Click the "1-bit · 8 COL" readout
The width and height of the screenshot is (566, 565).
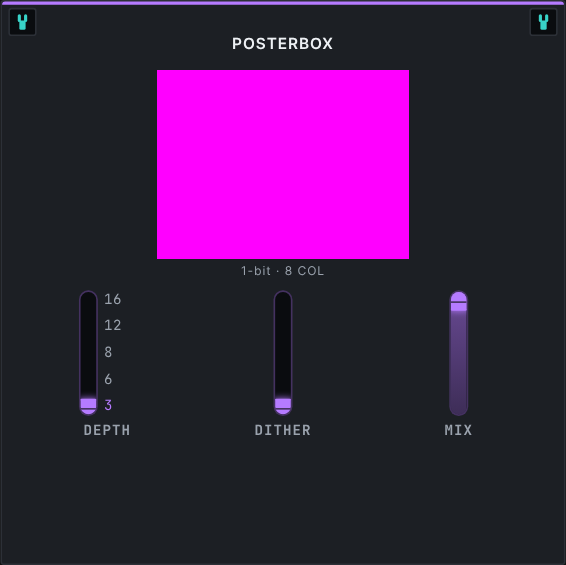click(283, 271)
